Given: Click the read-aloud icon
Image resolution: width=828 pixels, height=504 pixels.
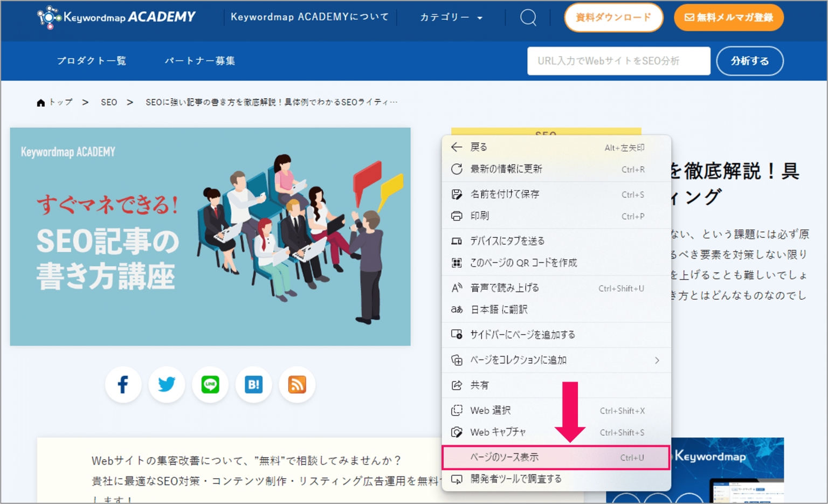Looking at the screenshot, I should (457, 288).
